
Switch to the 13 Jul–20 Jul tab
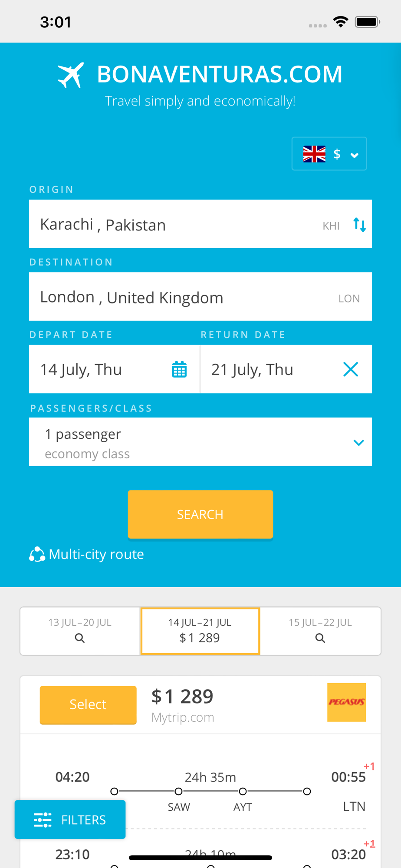pos(80,631)
